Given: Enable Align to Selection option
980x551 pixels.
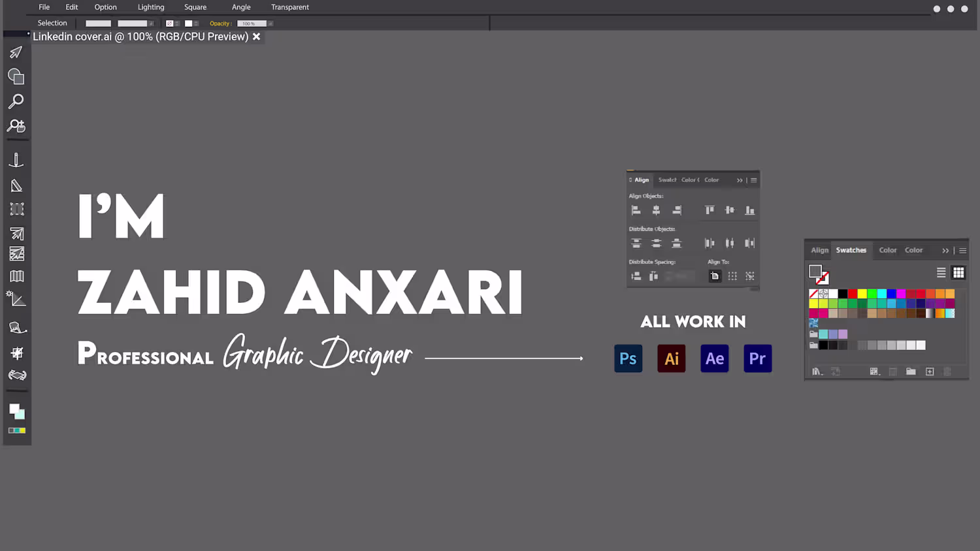Looking at the screenshot, I should click(x=732, y=276).
